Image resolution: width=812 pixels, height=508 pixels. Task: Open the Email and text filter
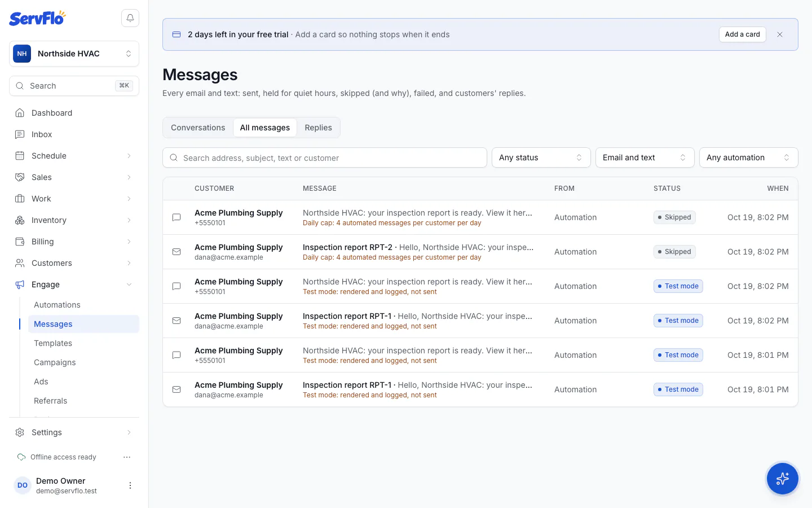click(645, 157)
